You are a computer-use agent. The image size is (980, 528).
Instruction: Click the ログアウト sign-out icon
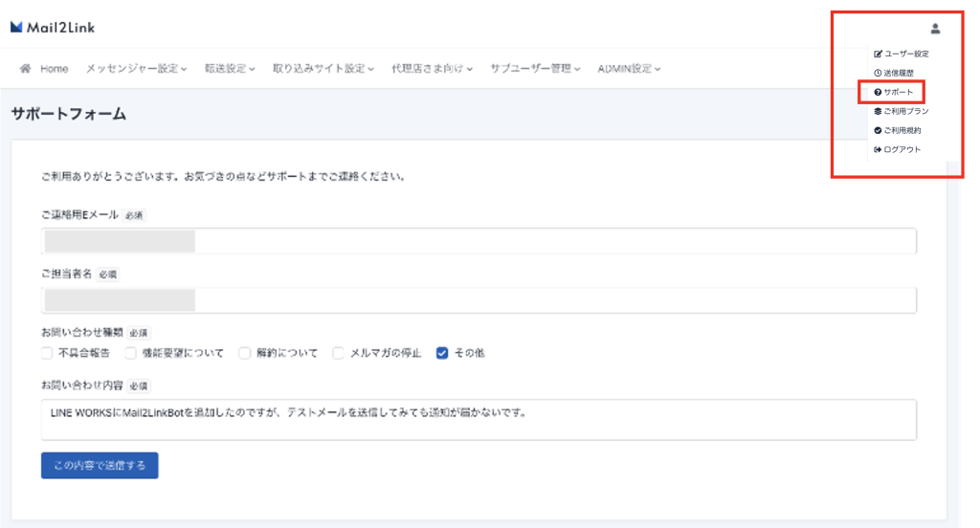click(x=878, y=149)
